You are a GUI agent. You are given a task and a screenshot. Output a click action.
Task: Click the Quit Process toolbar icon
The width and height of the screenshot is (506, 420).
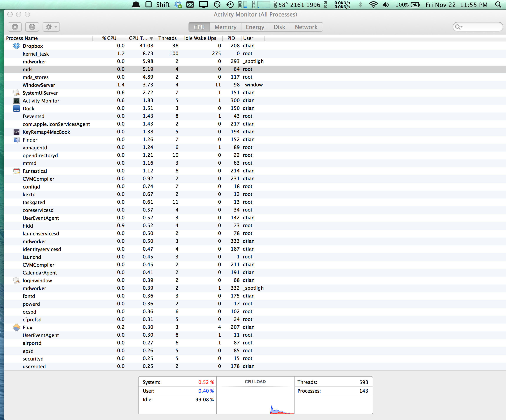click(15, 27)
